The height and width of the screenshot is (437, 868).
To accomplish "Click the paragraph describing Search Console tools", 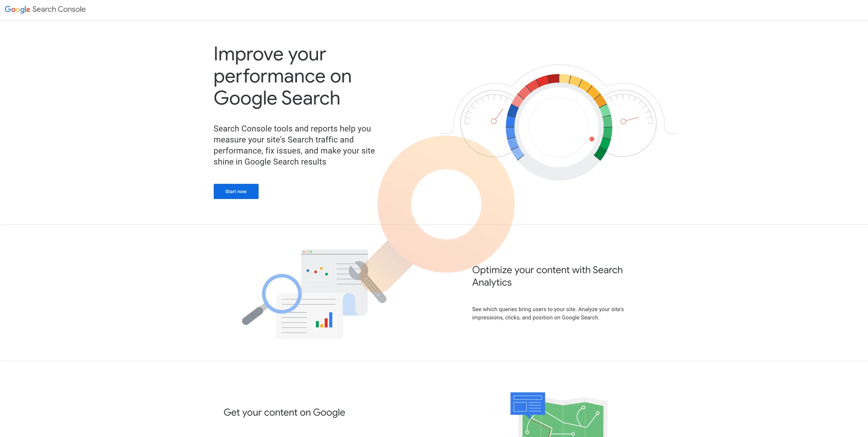I will 294,145.
